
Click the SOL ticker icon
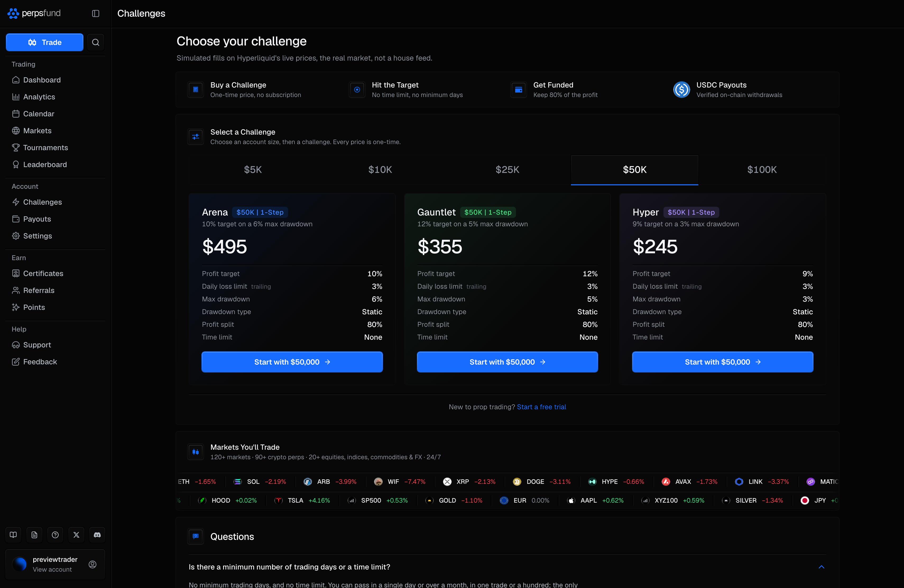(238, 482)
